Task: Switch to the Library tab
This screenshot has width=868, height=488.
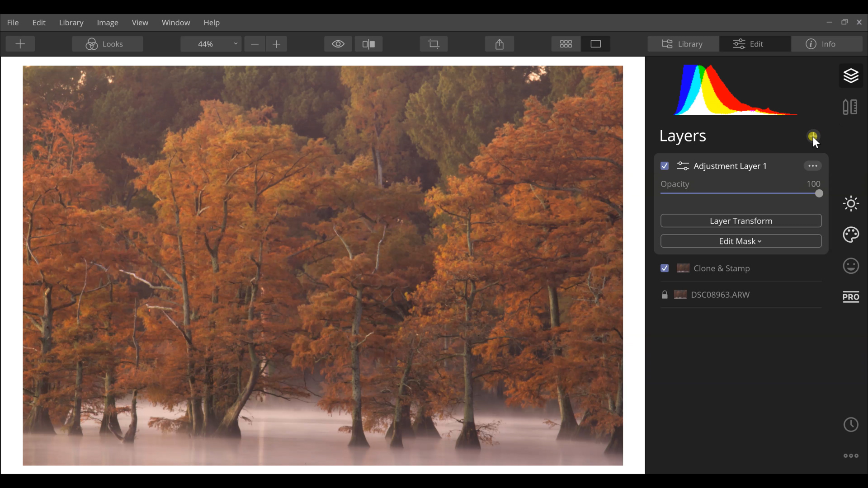Action: pyautogui.click(x=683, y=44)
